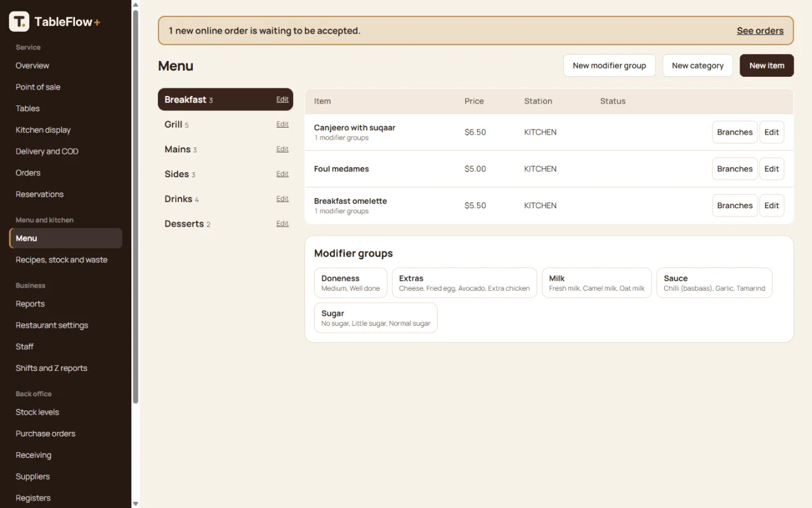Click the sidebar scroll up arrow
This screenshot has width=812, height=508.
(x=135, y=4)
